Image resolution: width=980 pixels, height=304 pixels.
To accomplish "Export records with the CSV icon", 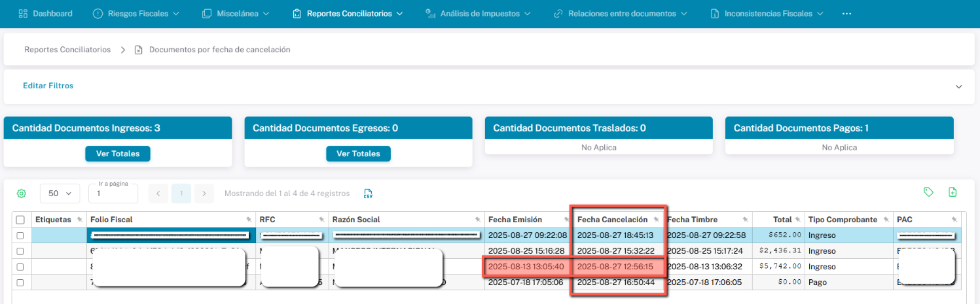I will [x=368, y=194].
